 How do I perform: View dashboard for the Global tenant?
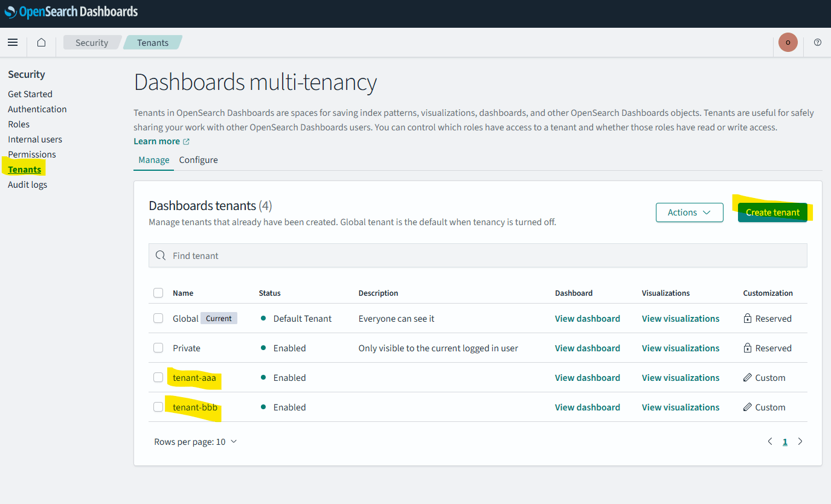click(588, 319)
